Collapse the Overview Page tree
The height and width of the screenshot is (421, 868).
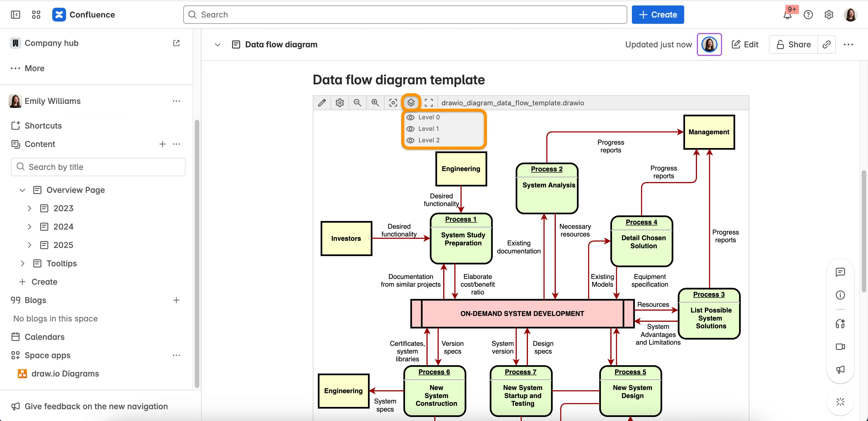pos(22,190)
